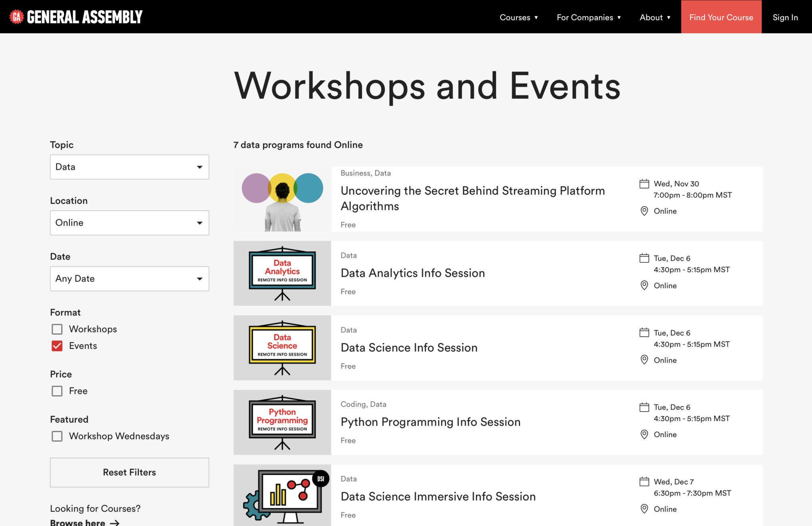This screenshot has width=812, height=526.
Task: Expand the Any Date dropdown
Action: [129, 279]
